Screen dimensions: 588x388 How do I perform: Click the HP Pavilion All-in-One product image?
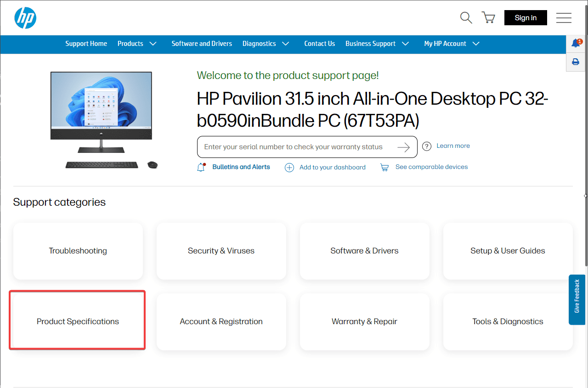click(104, 120)
